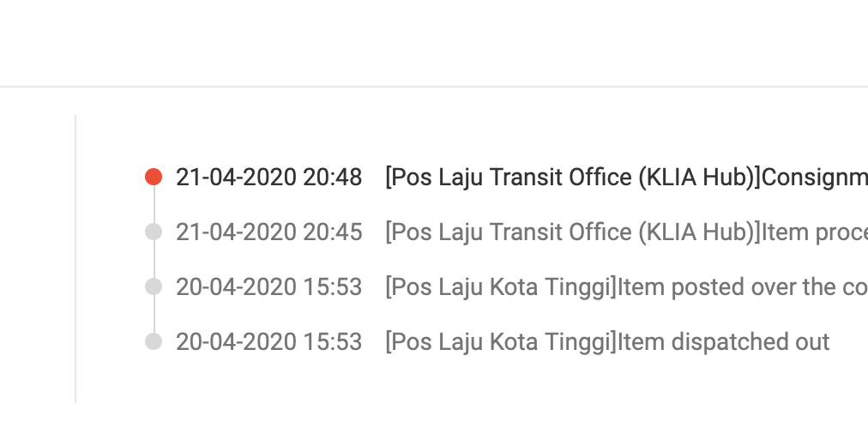Click grey dot for Item posted over entry
The image size is (868, 434).
154,286
